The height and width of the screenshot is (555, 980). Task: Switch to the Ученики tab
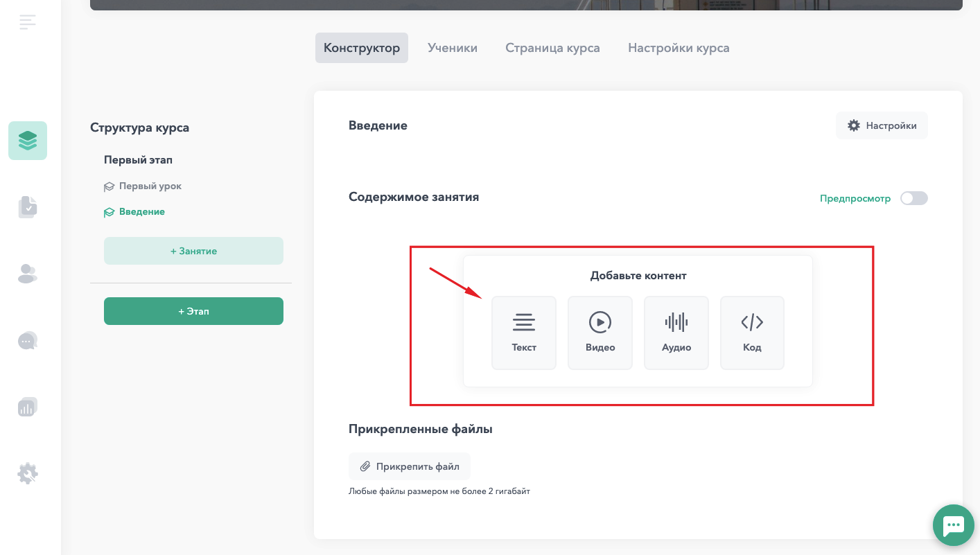pyautogui.click(x=453, y=48)
